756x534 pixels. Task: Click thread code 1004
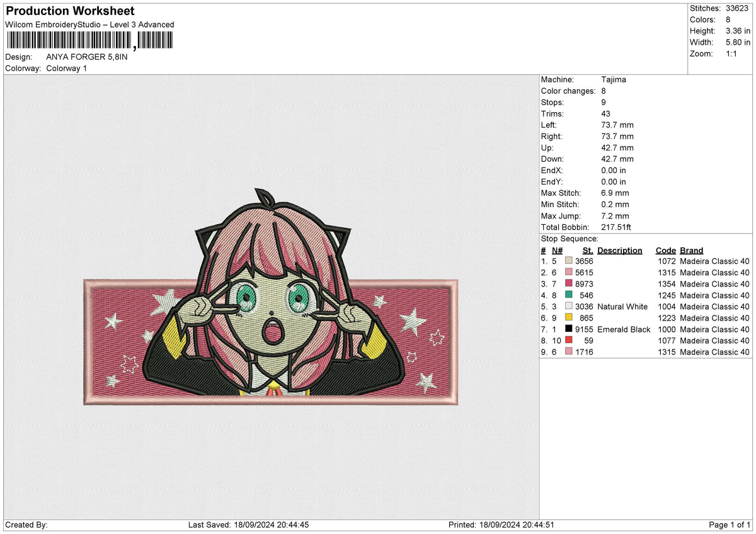667,307
